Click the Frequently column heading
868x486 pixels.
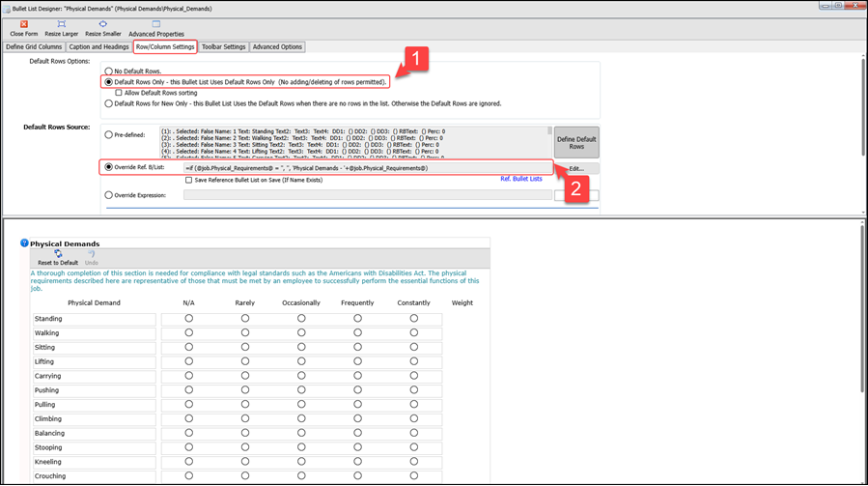point(357,303)
